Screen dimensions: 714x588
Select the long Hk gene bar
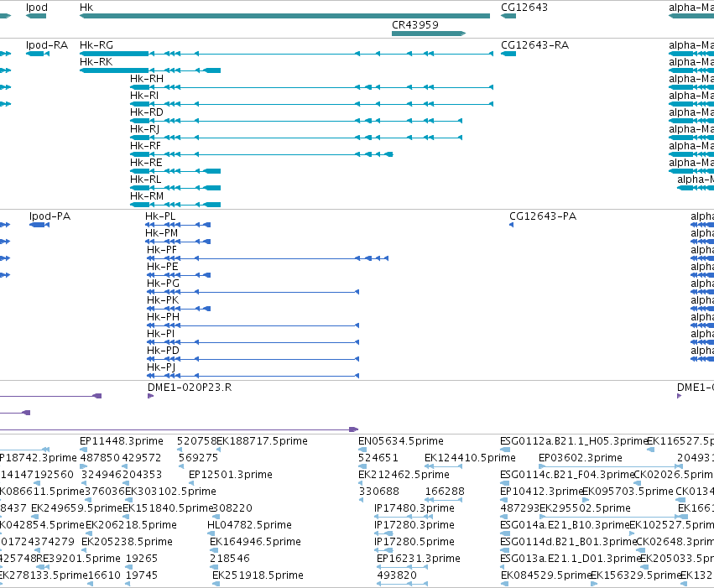click(x=284, y=16)
